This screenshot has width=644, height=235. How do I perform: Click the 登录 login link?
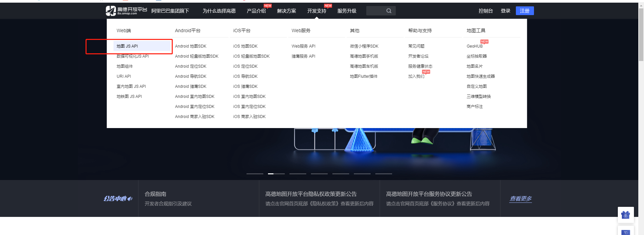tap(505, 11)
